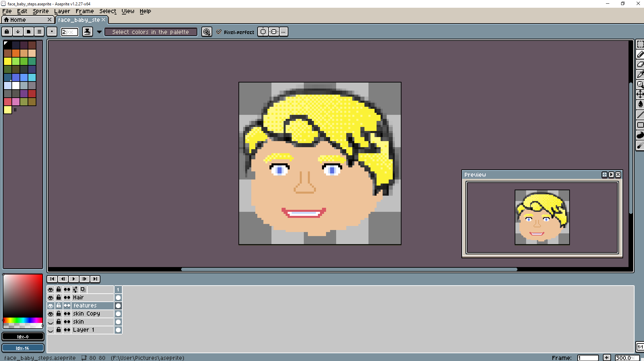Click the horizontal symmetry icon
644x361 pixels.
pyautogui.click(x=274, y=32)
